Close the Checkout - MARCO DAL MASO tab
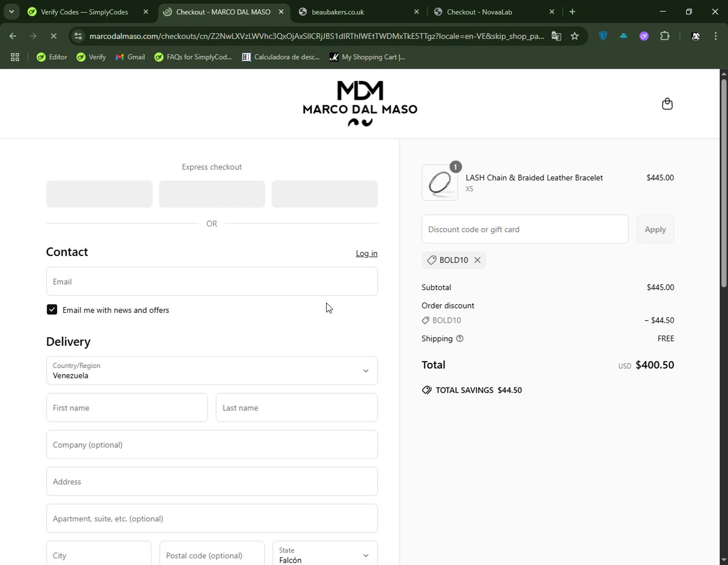This screenshot has width=728, height=565. click(x=281, y=12)
